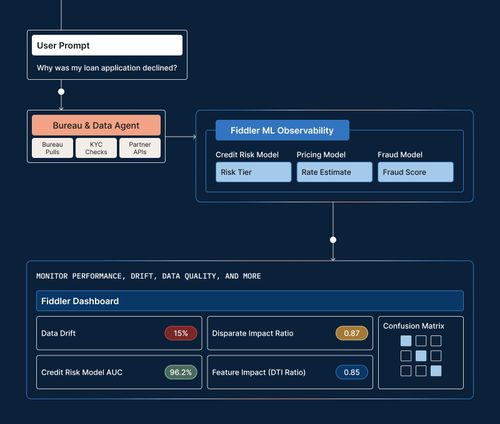500x424 pixels.
Task: Select the Partner APIs chip
Action: click(140, 148)
